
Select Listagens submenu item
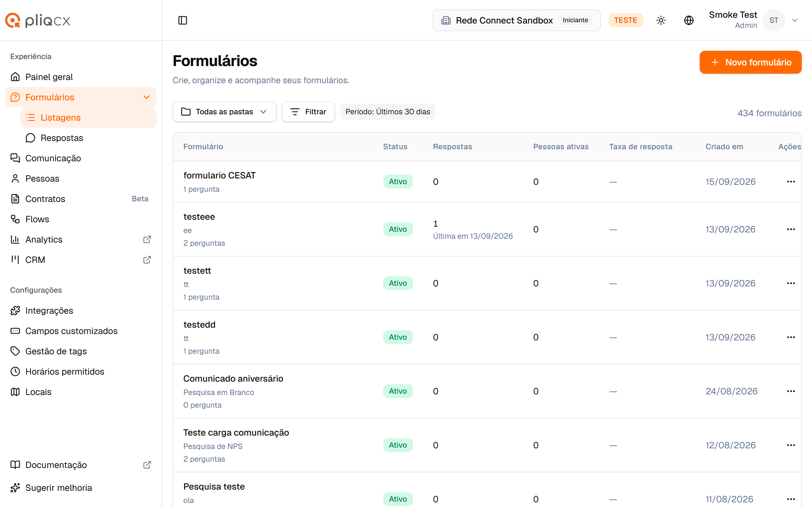pyautogui.click(x=88, y=117)
